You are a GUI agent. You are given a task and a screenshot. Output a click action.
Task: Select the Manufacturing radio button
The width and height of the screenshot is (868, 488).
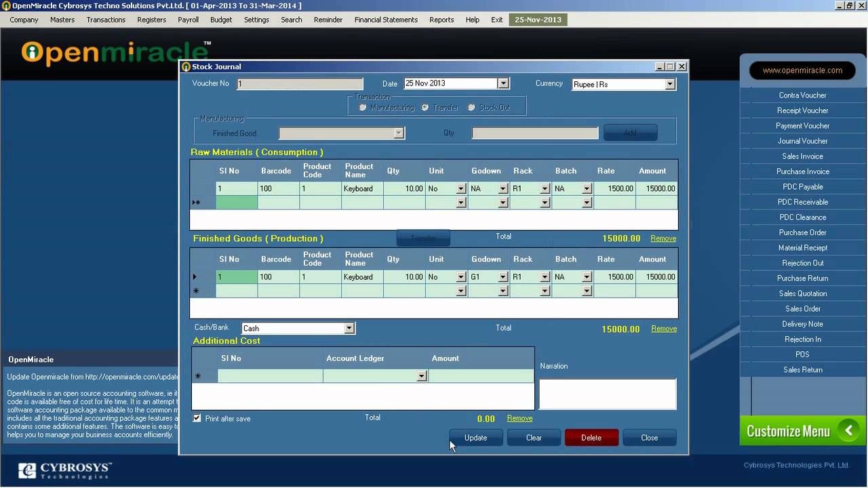coord(363,107)
